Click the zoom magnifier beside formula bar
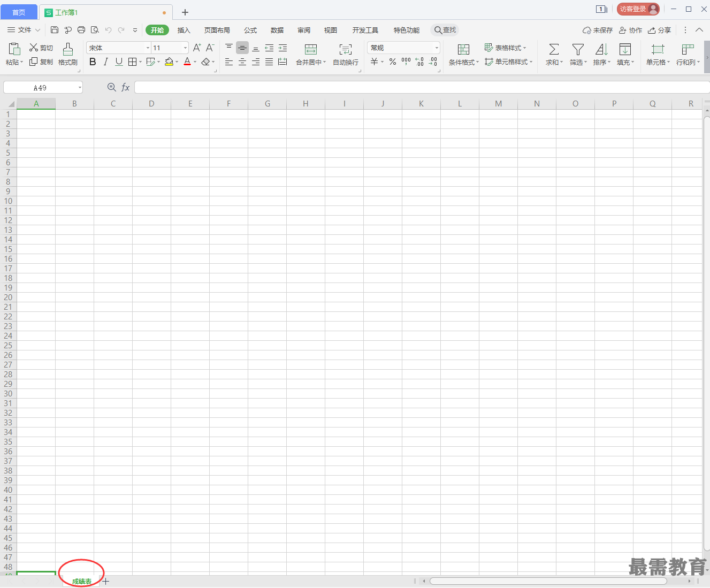Screen dimensions: 710x588 112,87
